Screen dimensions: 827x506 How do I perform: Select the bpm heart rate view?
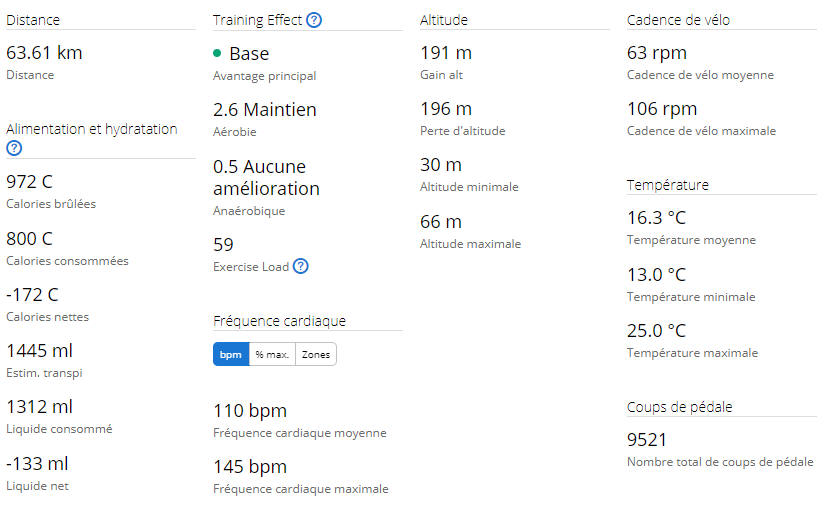pos(231,355)
